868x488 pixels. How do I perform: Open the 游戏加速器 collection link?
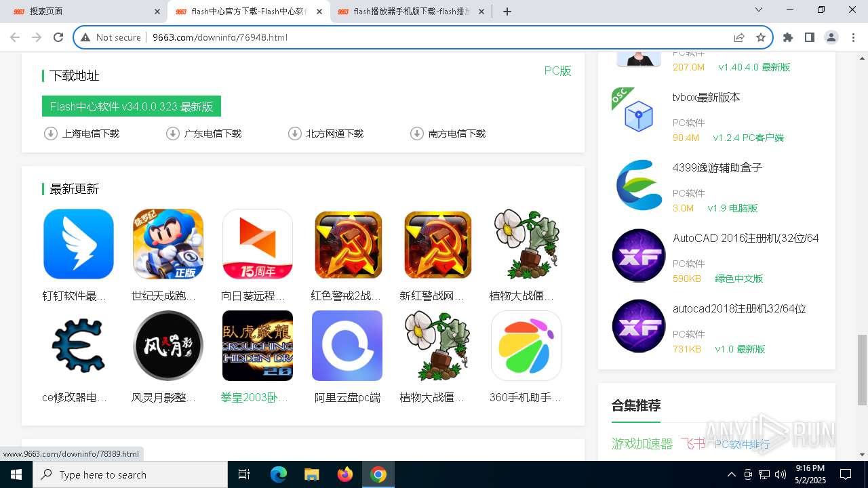coord(642,444)
